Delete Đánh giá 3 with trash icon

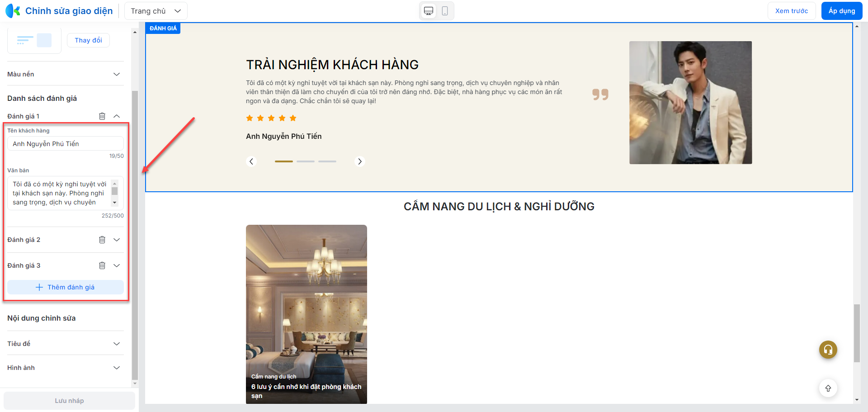pos(102,265)
